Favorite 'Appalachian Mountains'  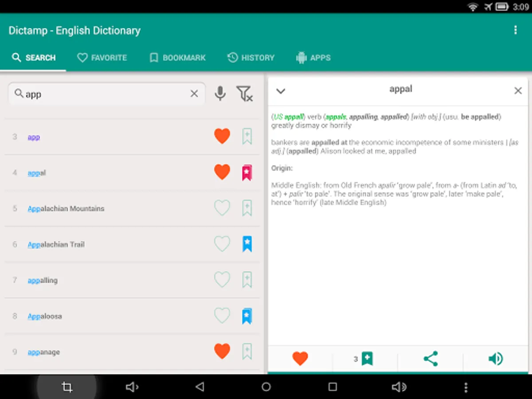click(222, 208)
